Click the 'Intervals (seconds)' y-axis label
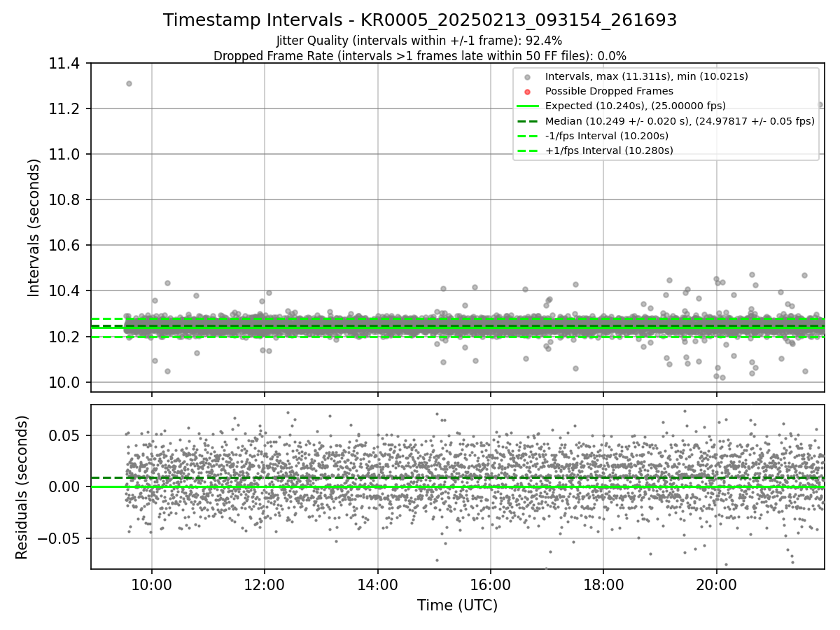840x630 pixels. [x=34, y=227]
